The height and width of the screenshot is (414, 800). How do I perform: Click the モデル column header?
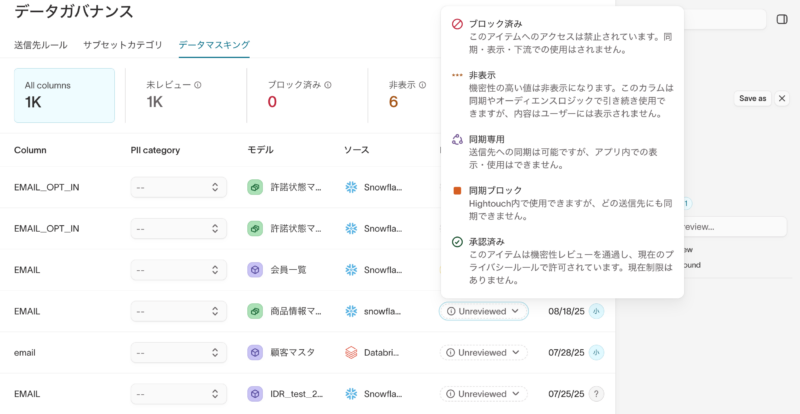[x=260, y=150]
